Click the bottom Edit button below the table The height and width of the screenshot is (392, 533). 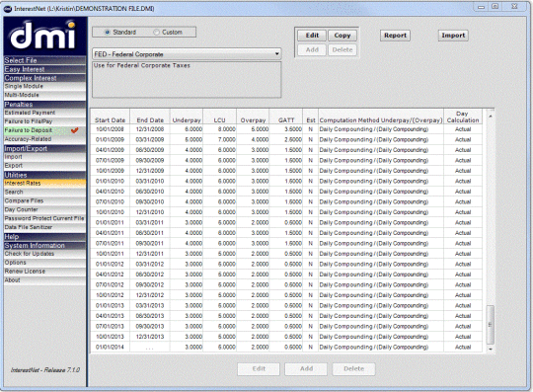(259, 369)
